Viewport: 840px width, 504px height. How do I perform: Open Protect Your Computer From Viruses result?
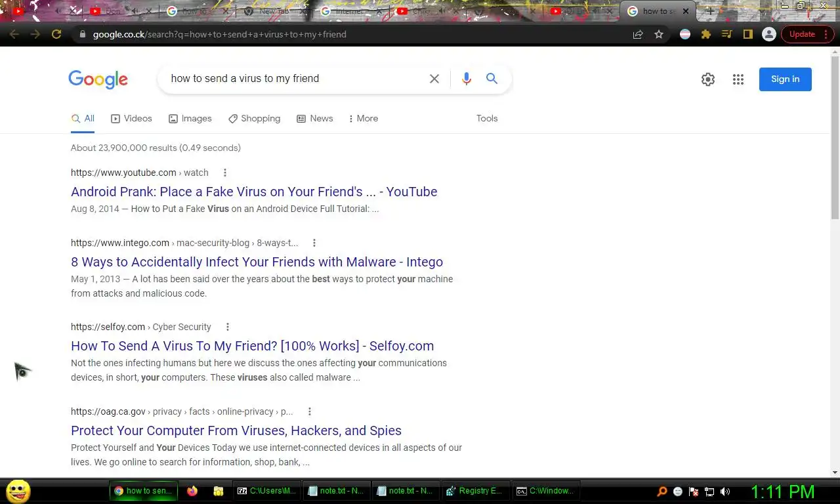(236, 430)
